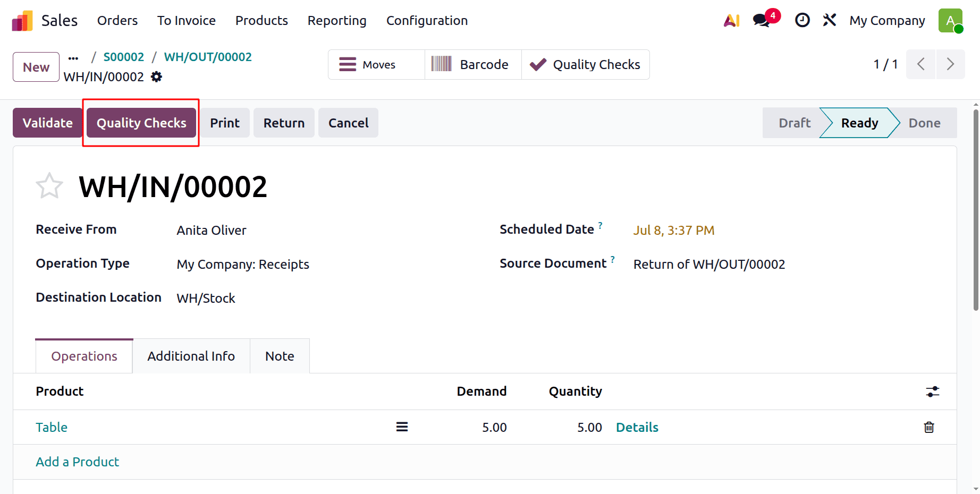Select the Done status stage
Screen dimensions: 980x494
924,123
